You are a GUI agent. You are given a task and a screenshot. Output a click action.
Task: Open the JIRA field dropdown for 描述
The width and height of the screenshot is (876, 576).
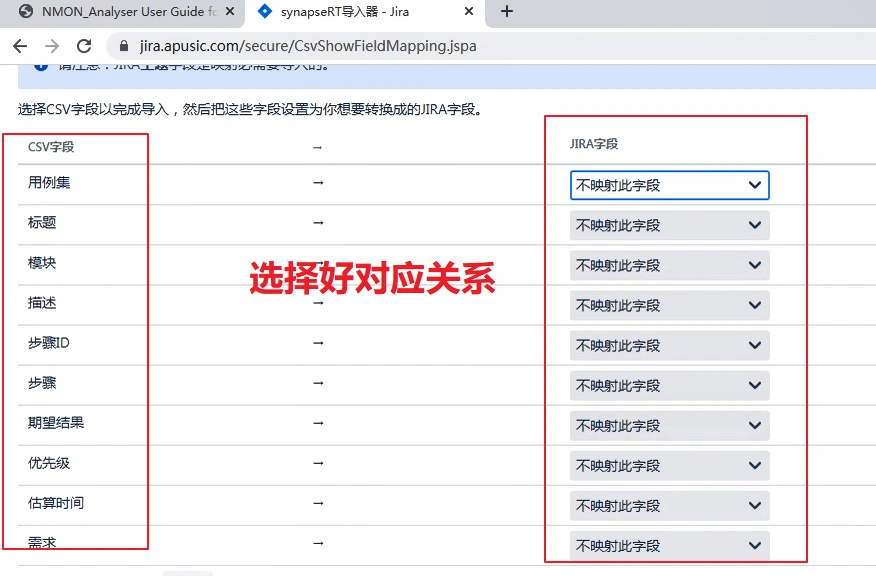point(669,306)
